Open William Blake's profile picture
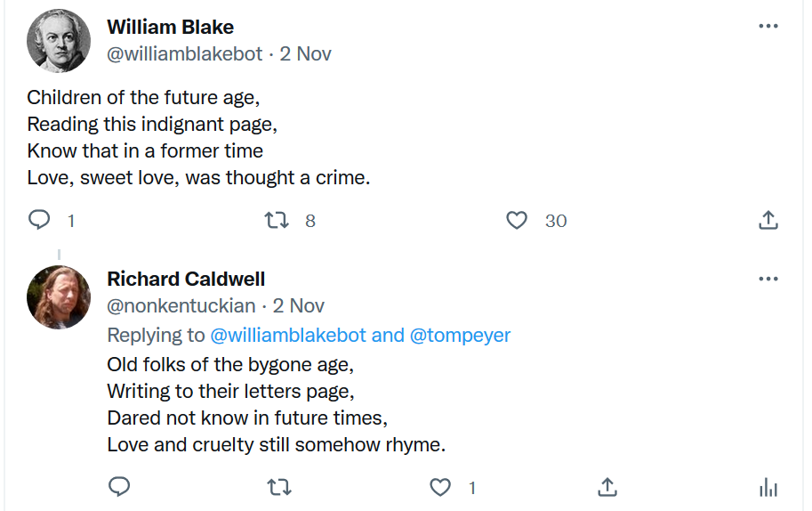The width and height of the screenshot is (812, 511). [59, 41]
